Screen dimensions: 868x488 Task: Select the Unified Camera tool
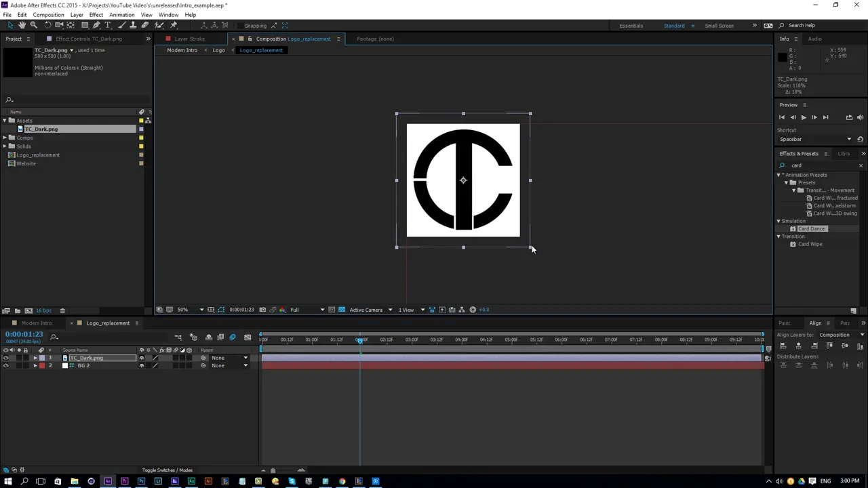coord(59,25)
